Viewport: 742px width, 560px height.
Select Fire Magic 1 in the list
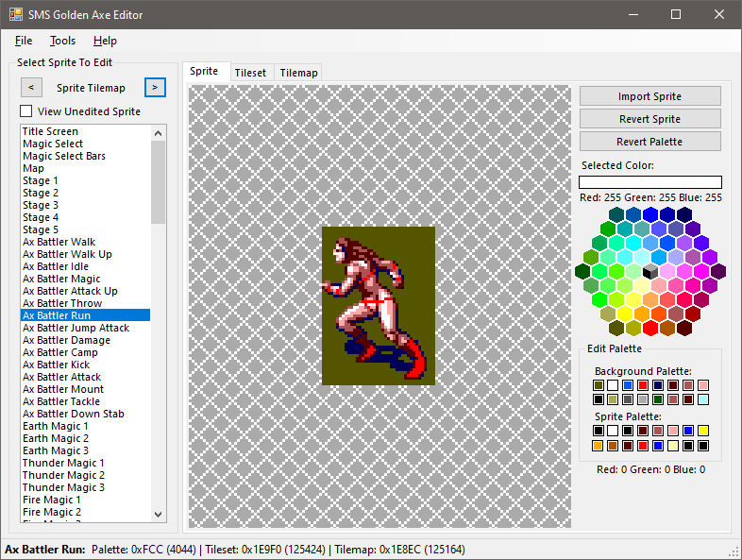point(86,500)
